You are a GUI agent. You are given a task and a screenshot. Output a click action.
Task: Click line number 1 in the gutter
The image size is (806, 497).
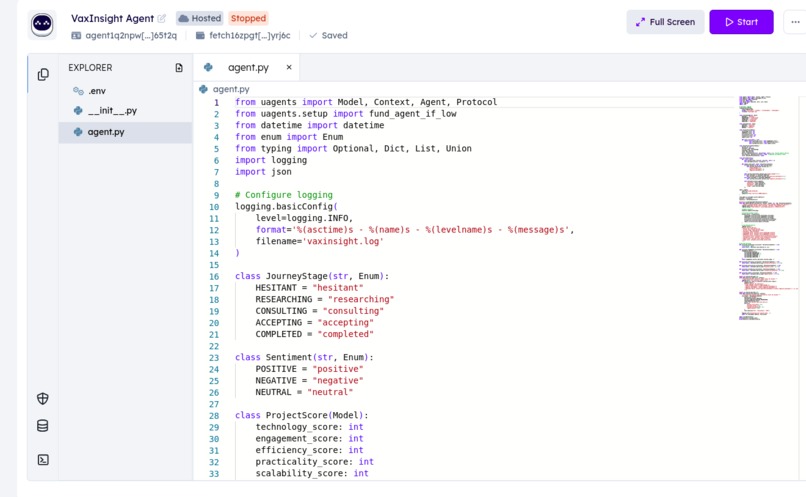216,102
